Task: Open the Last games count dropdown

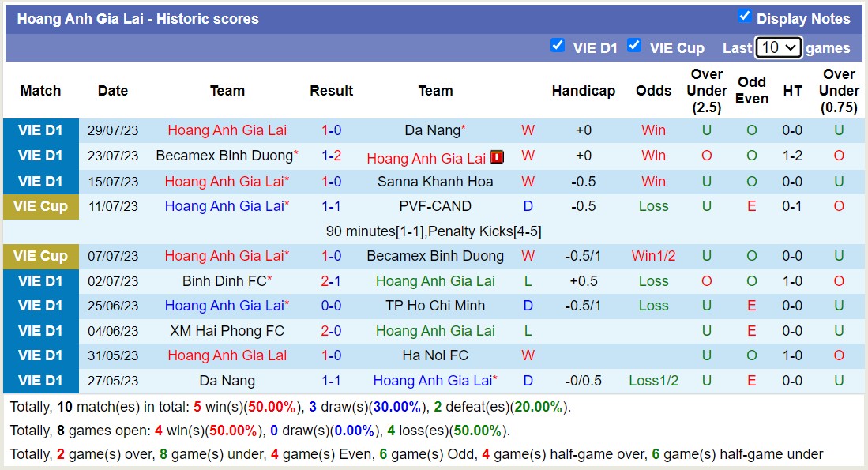Action: click(x=778, y=47)
